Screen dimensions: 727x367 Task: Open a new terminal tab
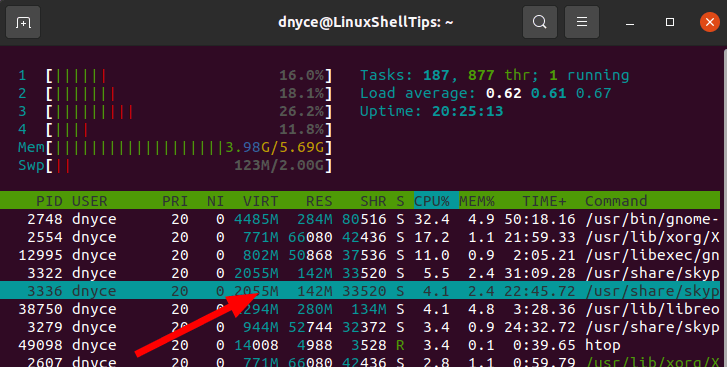23,22
